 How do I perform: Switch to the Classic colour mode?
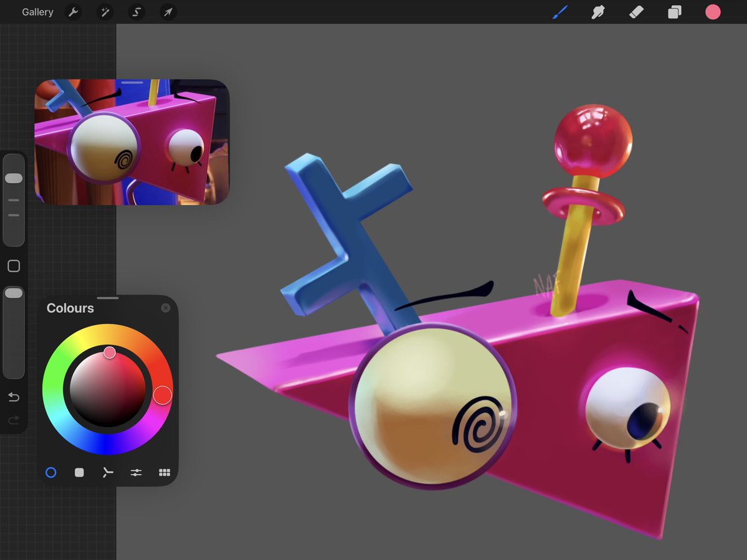pos(79,472)
